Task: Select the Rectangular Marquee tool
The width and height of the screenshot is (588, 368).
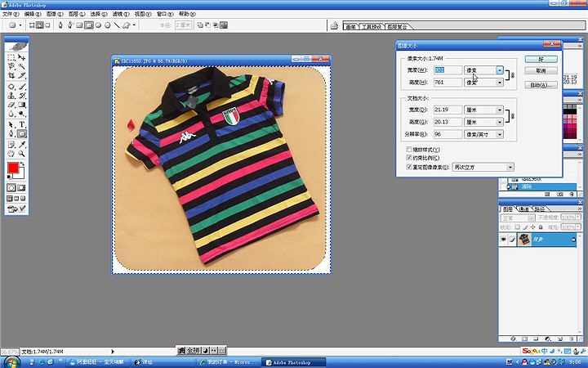Action: coord(12,57)
